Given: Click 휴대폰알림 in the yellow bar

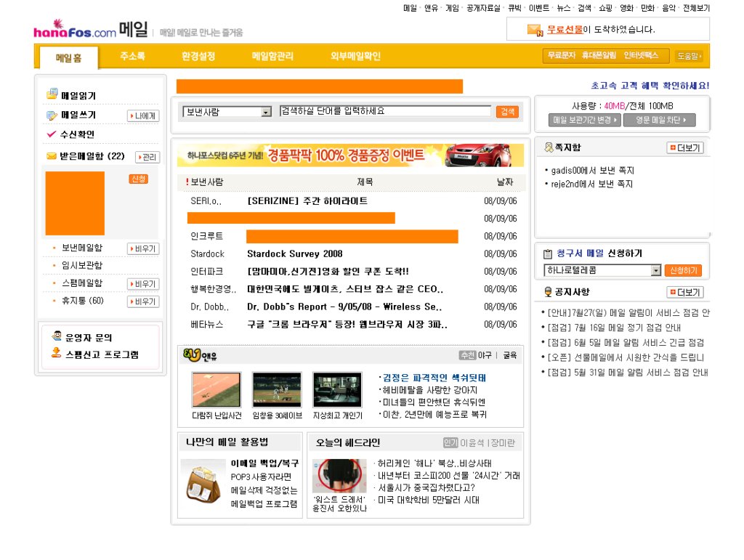Looking at the screenshot, I should click(x=599, y=55).
